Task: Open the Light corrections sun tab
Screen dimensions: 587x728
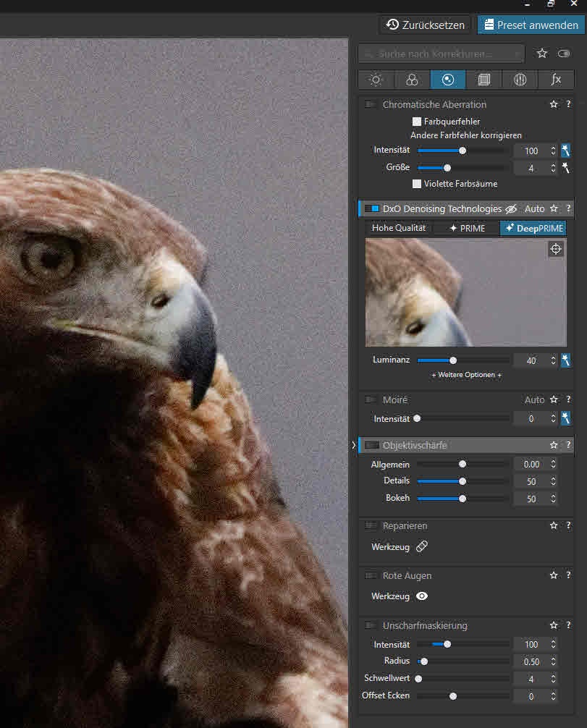Action: pos(375,80)
